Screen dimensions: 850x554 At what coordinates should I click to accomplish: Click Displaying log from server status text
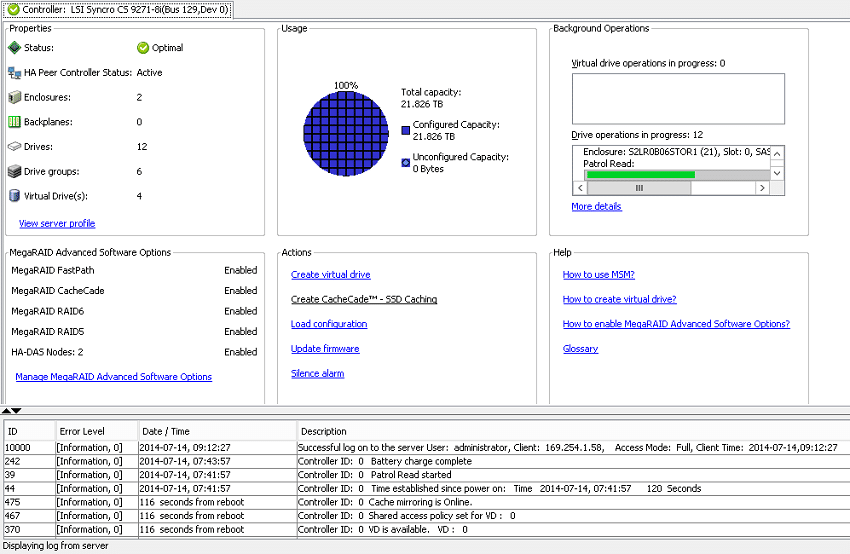[56, 546]
